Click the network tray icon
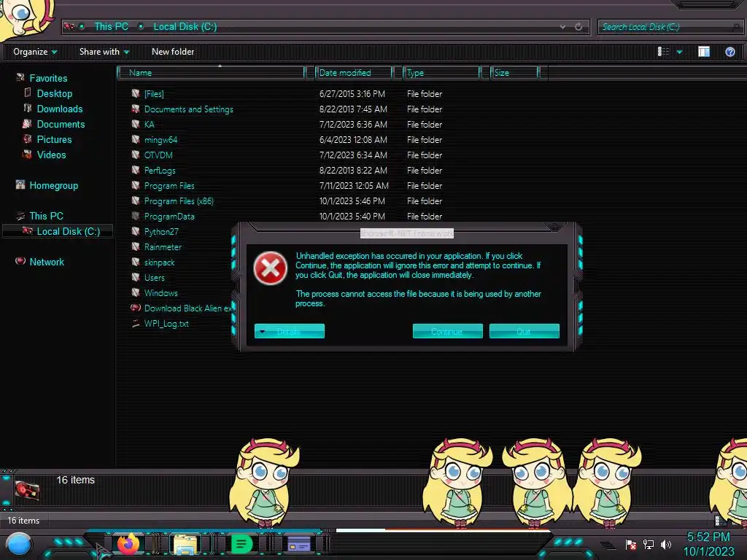747x560 pixels. 649,544
